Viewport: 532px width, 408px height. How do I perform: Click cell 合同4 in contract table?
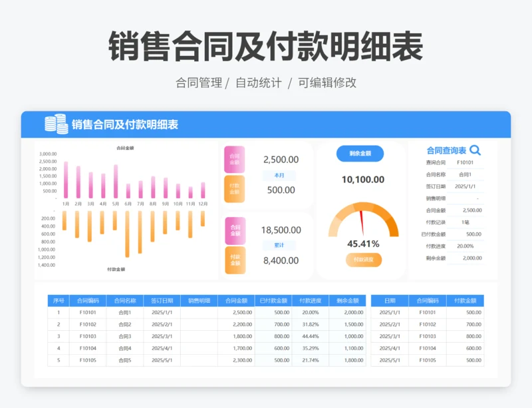[x=125, y=348]
